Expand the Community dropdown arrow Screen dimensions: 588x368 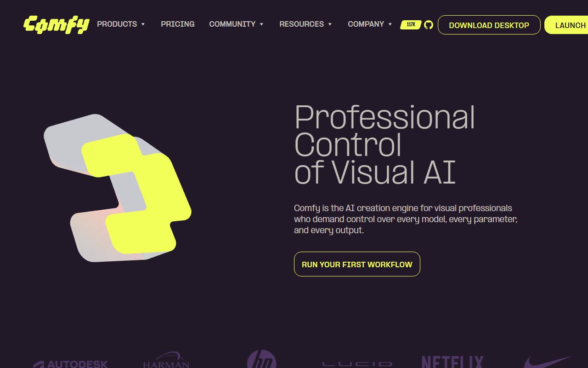coord(261,24)
